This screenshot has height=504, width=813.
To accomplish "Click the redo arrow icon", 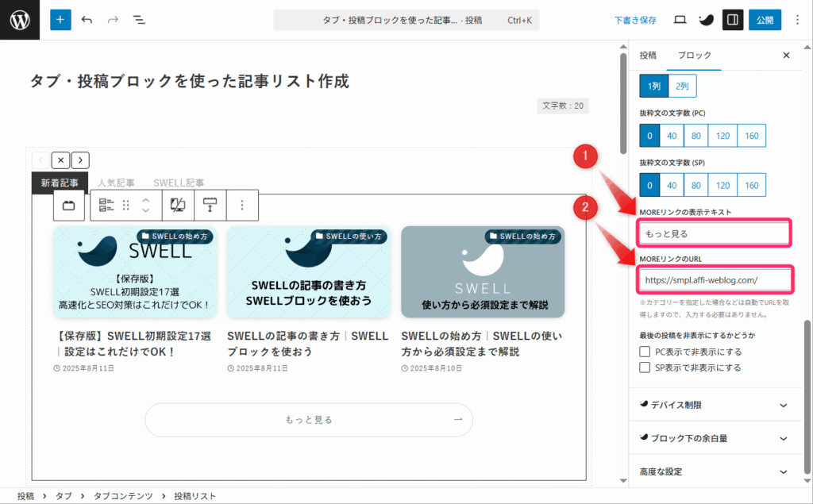I will 113,20.
